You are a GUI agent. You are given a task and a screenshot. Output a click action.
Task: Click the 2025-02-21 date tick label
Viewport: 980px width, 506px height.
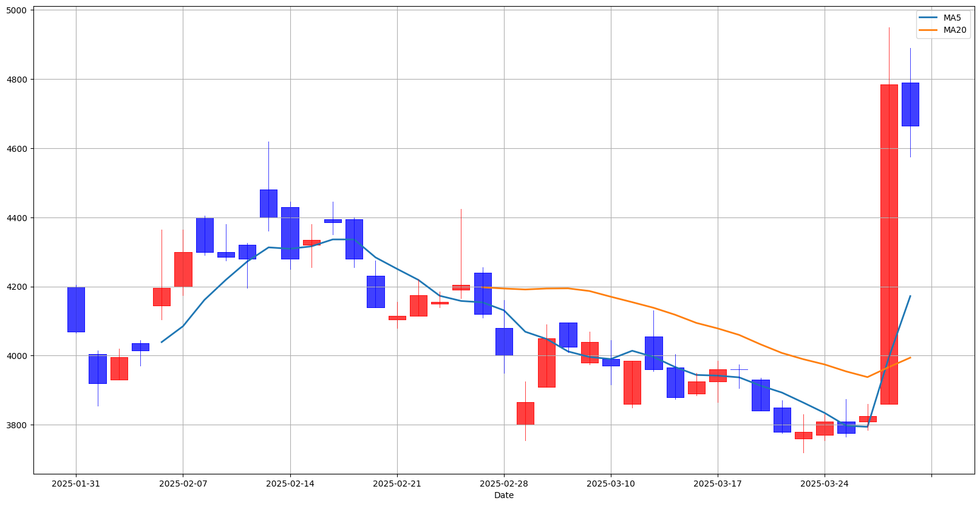pos(397,484)
